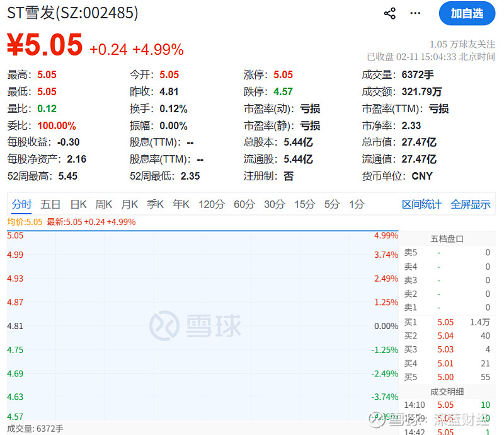
Task: Open the 日K daily candlestick tab
Action: pyautogui.click(x=77, y=204)
